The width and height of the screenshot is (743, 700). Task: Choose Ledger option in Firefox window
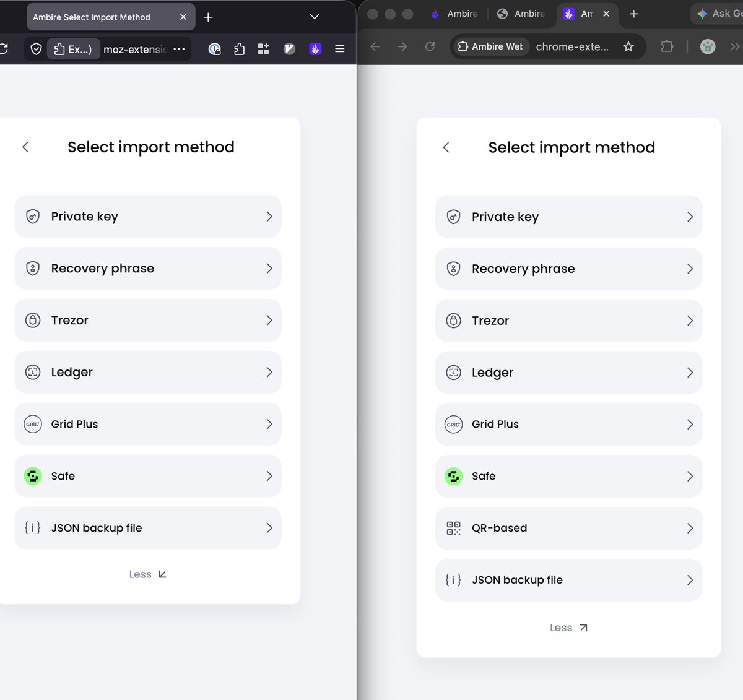tap(148, 372)
